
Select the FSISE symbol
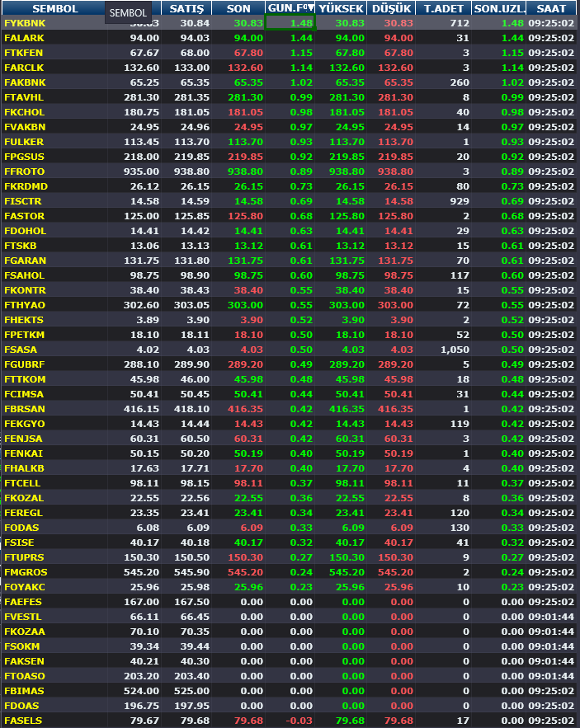point(19,542)
